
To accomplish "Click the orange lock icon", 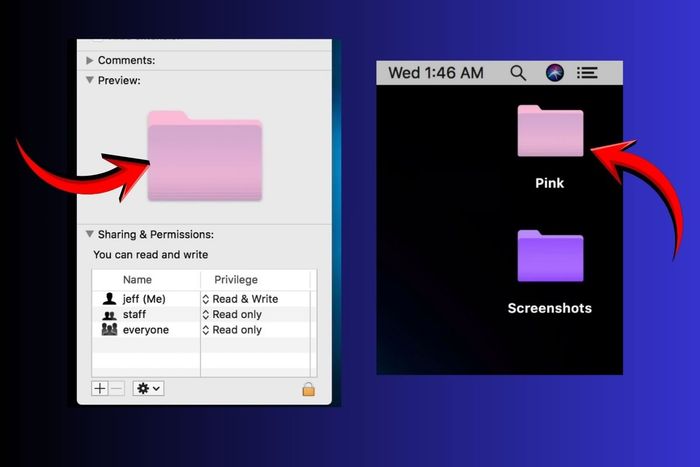I will (308, 389).
